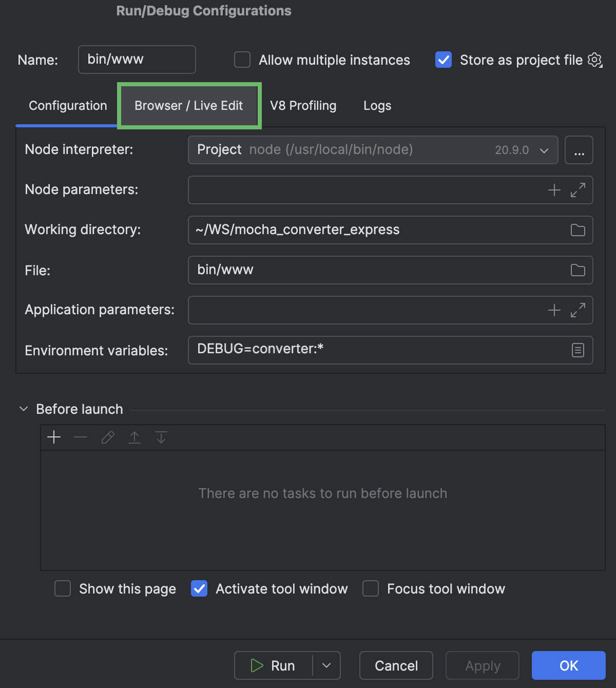Open the Run button dropdown arrow
The width and height of the screenshot is (616, 688).
(326, 665)
